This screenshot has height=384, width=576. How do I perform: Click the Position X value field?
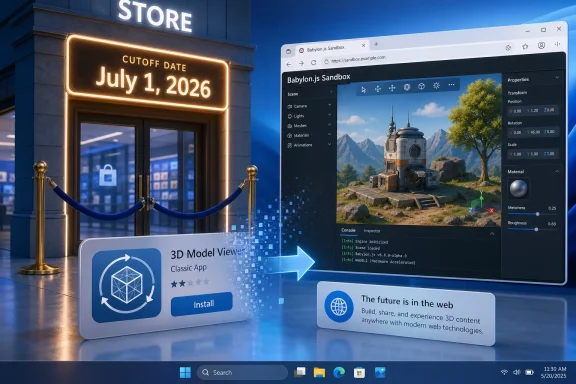(x=516, y=111)
